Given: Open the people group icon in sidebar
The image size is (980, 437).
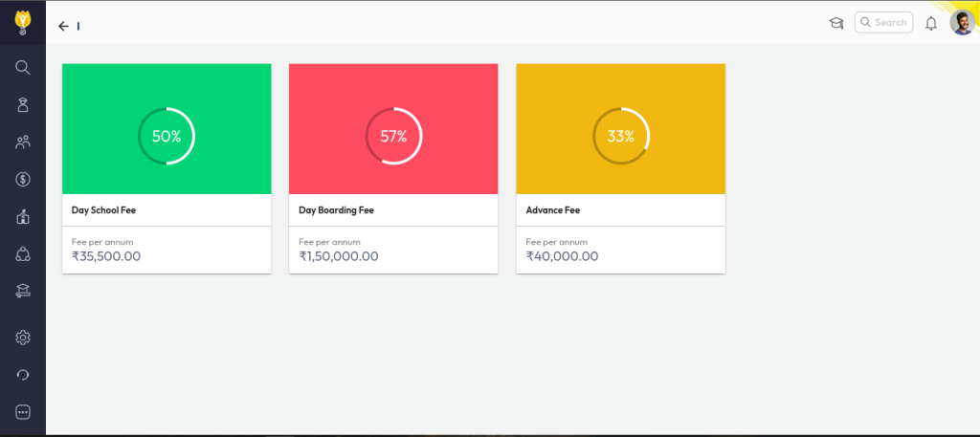Looking at the screenshot, I should click(x=23, y=142).
